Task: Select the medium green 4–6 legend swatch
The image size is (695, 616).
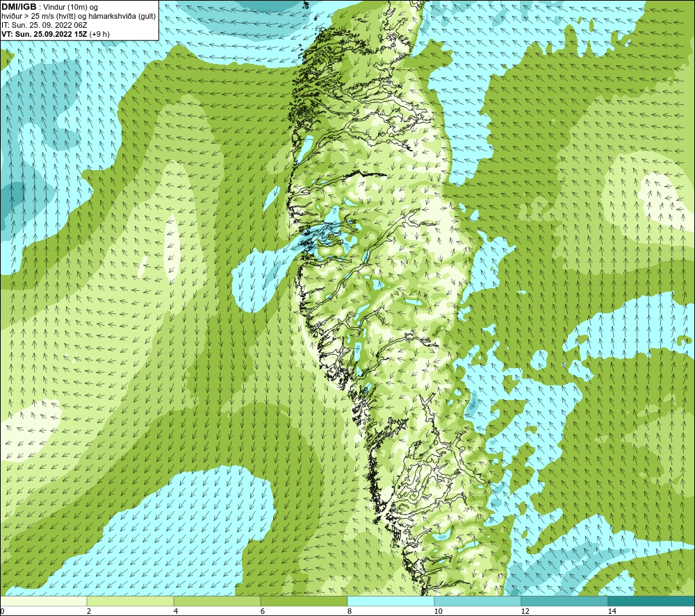Action: click(x=217, y=601)
